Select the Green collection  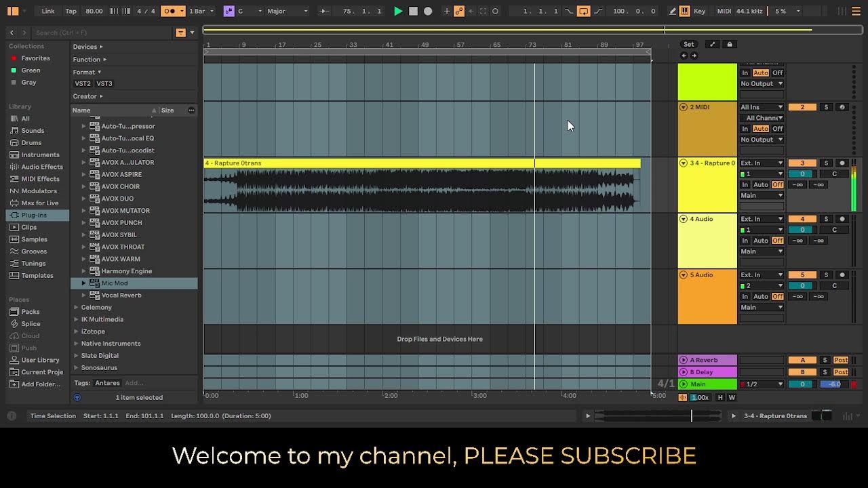(31, 70)
